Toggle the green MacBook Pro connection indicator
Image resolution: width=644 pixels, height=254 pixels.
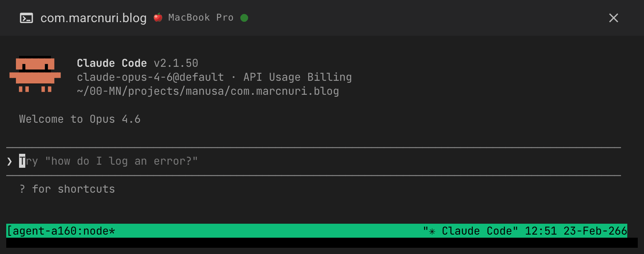[244, 18]
